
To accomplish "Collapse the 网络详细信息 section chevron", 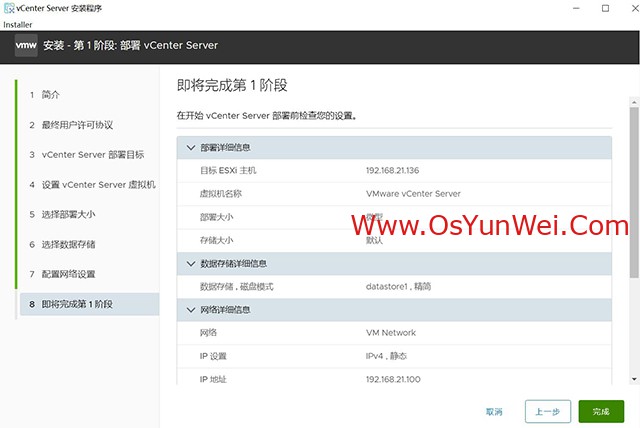I will (x=191, y=310).
